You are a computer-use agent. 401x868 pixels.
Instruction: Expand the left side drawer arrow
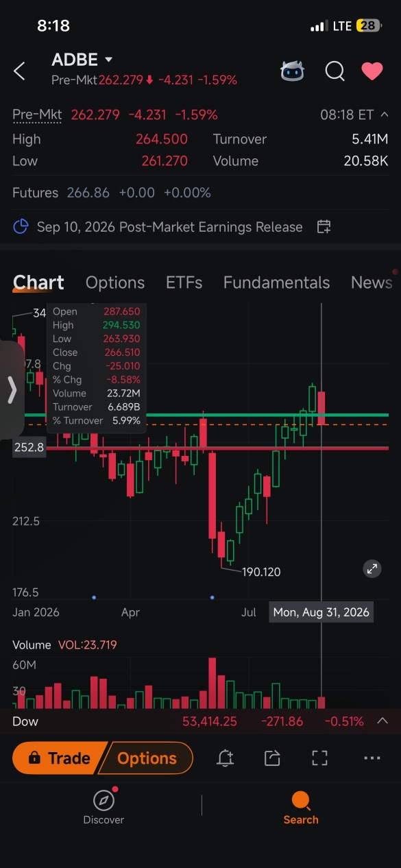pyautogui.click(x=12, y=390)
